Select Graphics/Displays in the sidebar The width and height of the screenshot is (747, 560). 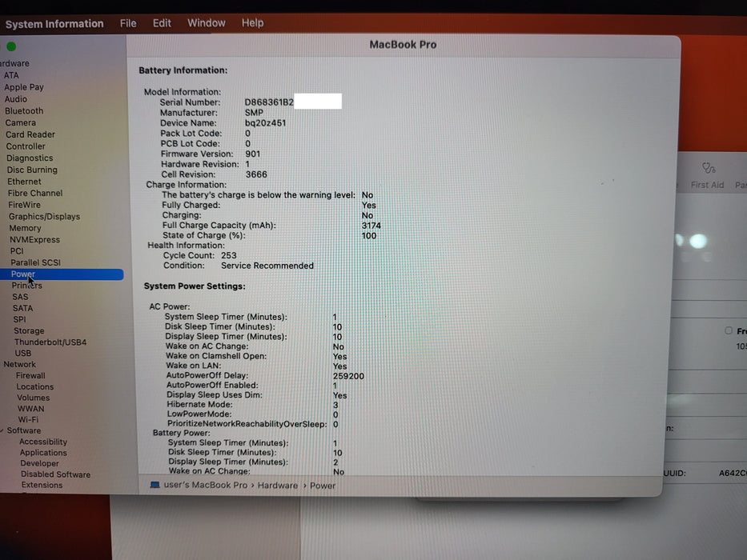44,216
